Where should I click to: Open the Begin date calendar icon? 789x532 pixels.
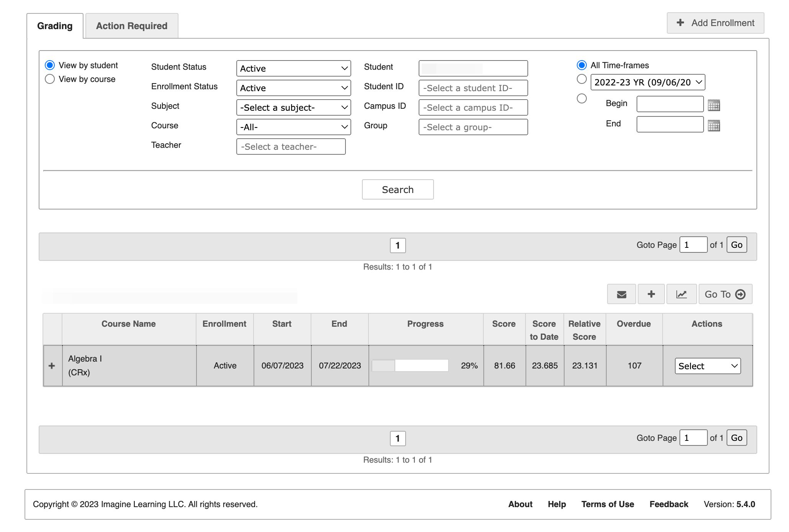[714, 105]
